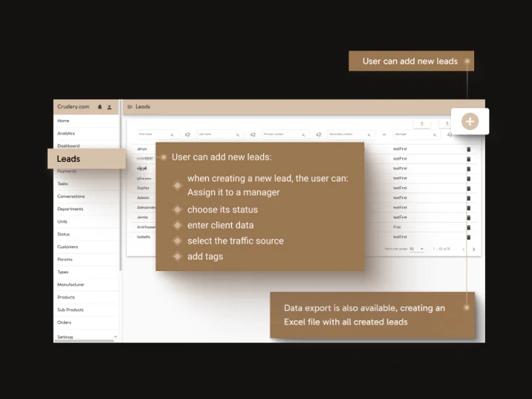Open the items per page dropdown
Viewport: 532px width, 399px height.
pos(417,249)
